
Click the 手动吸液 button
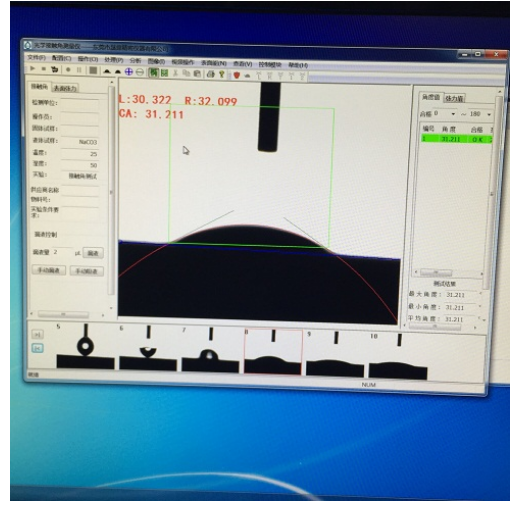pos(87,271)
